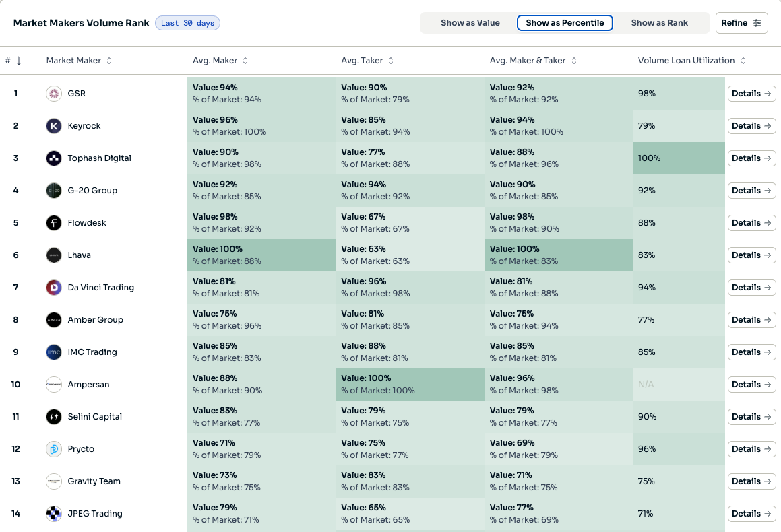The width and height of the screenshot is (781, 532).
Task: Sort by Market Maker column
Action: pyautogui.click(x=80, y=61)
